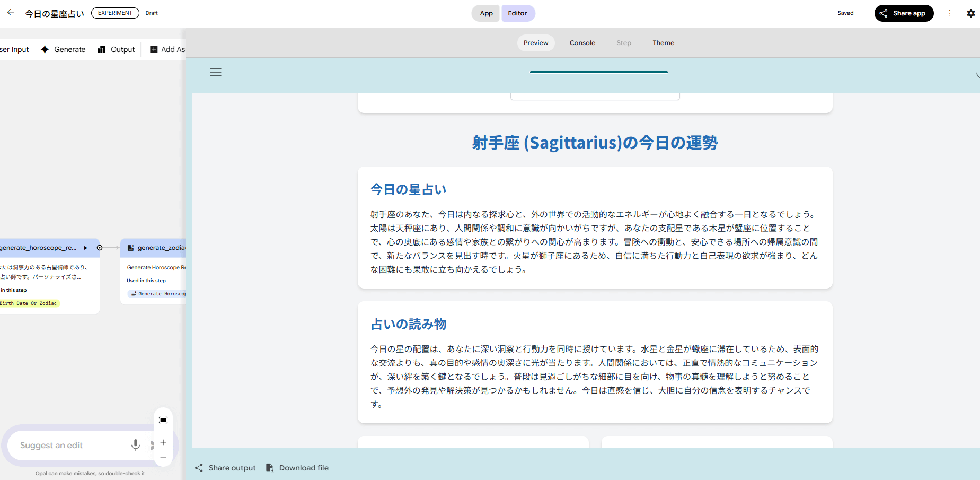
Task: Add a Generate step from the toolbar
Action: tap(63, 49)
